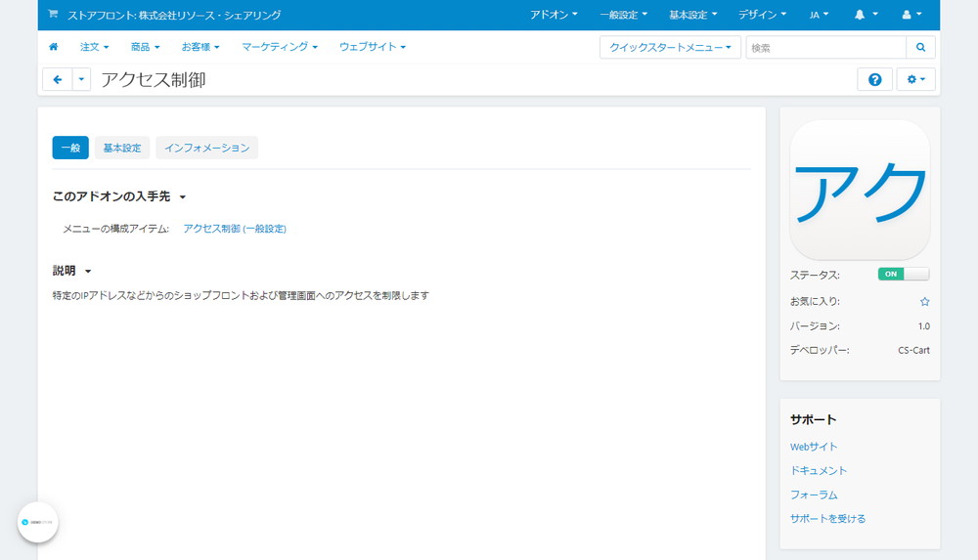Click the アクセス制御 page title
This screenshot has width=978, height=560.
154,80
